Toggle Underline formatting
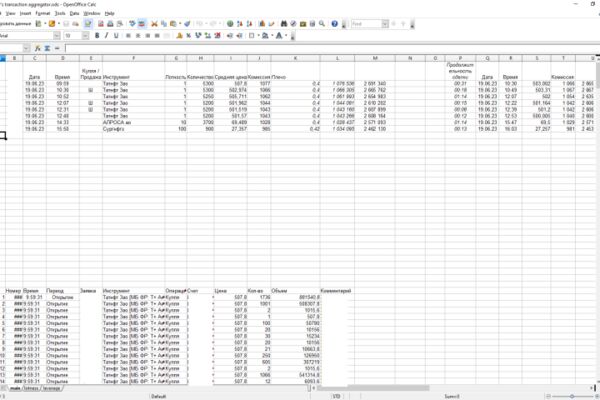Viewport: 600px width, 400px height. pos(116,36)
